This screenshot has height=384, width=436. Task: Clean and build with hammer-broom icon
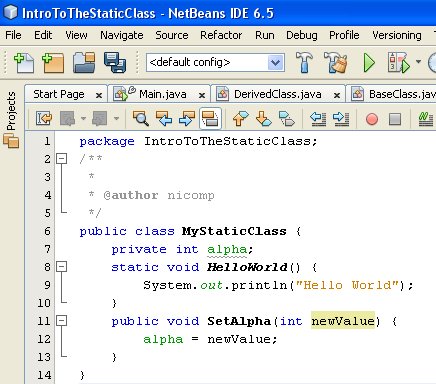click(336, 62)
